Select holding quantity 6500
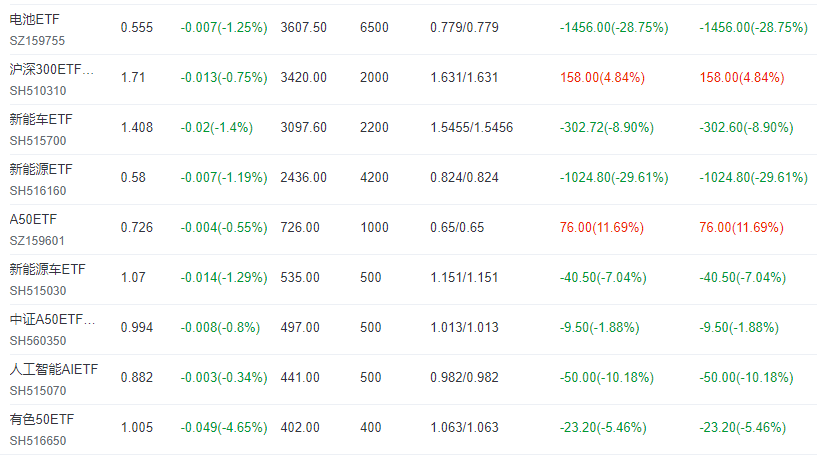The width and height of the screenshot is (817, 459). [374, 28]
